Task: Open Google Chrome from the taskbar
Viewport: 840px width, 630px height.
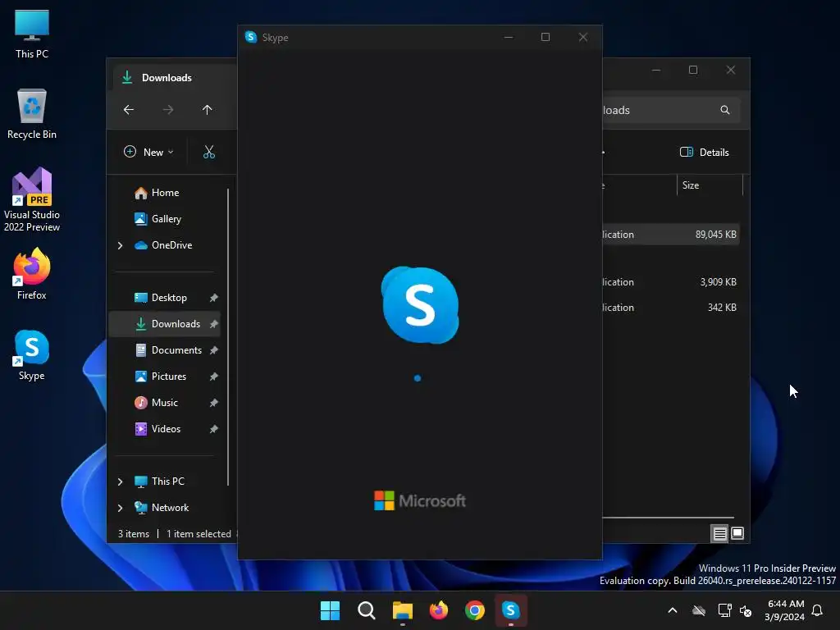Action: 475,610
